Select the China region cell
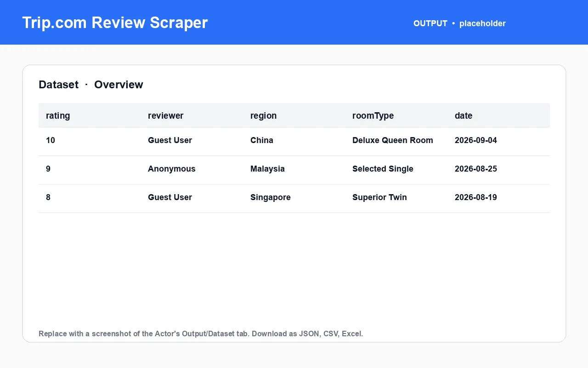Viewport: 588px width, 368px height. pos(262,140)
